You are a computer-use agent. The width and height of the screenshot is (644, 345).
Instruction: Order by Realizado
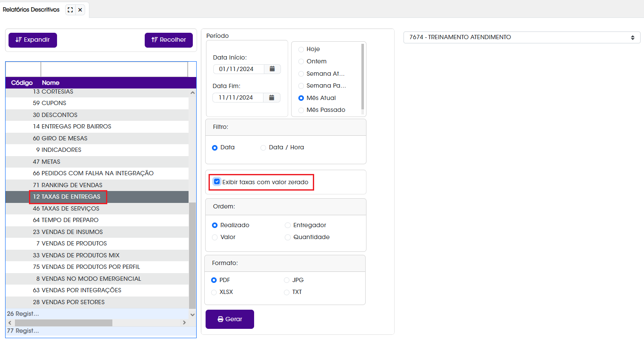(x=215, y=225)
